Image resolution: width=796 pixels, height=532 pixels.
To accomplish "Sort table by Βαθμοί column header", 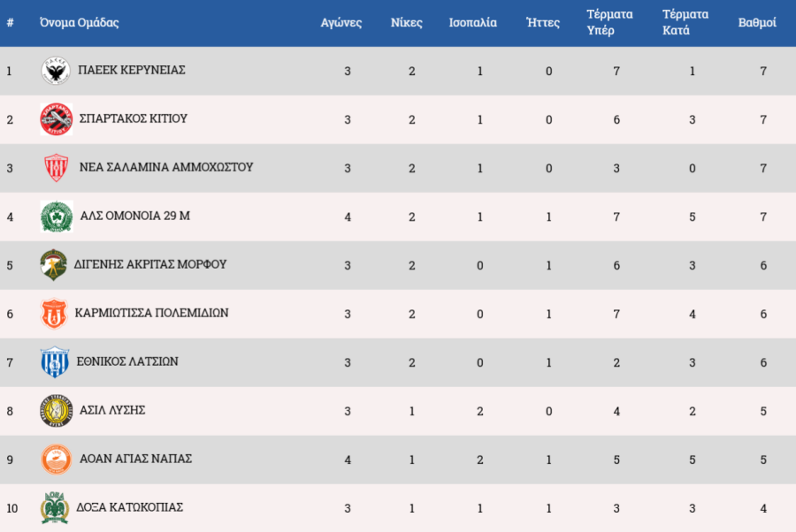I will click(757, 23).
